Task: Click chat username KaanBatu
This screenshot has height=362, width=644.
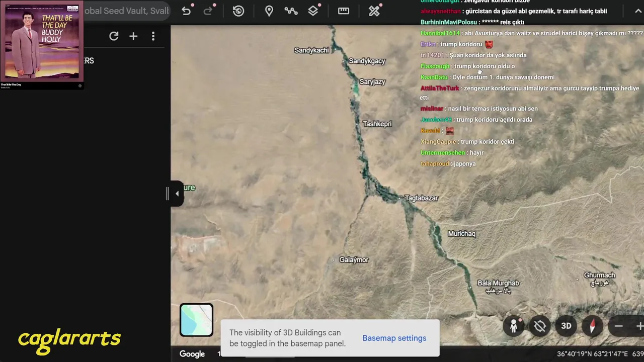Action: click(434, 77)
